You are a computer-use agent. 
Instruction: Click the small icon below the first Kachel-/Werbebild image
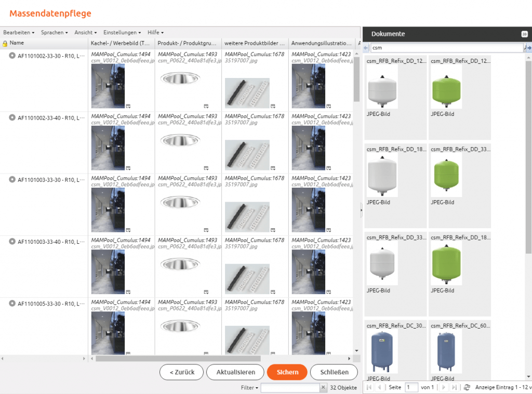tap(128, 106)
